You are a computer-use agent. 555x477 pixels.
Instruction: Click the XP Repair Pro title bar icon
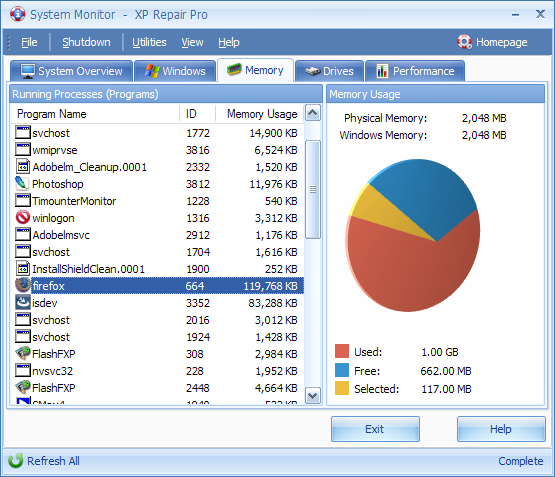click(x=17, y=14)
